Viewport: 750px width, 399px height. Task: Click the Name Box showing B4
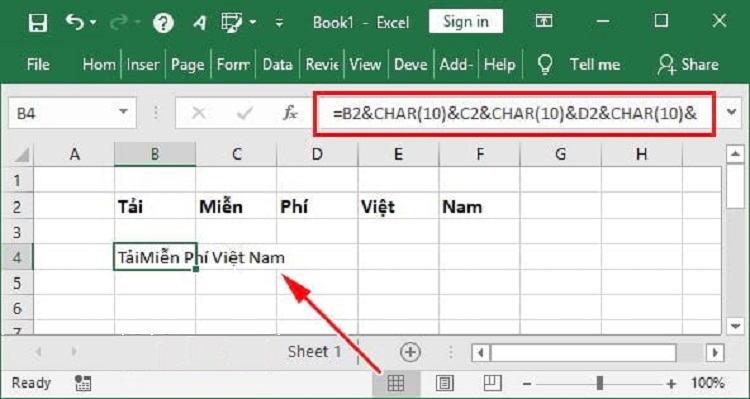pos(65,113)
